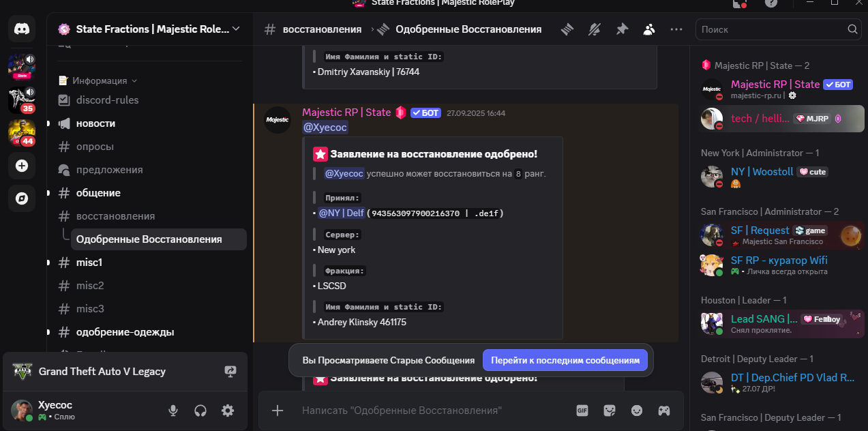Image resolution: width=868 pixels, height=431 pixels.
Task: Click Majestic bot avatar in message
Action: (x=278, y=120)
